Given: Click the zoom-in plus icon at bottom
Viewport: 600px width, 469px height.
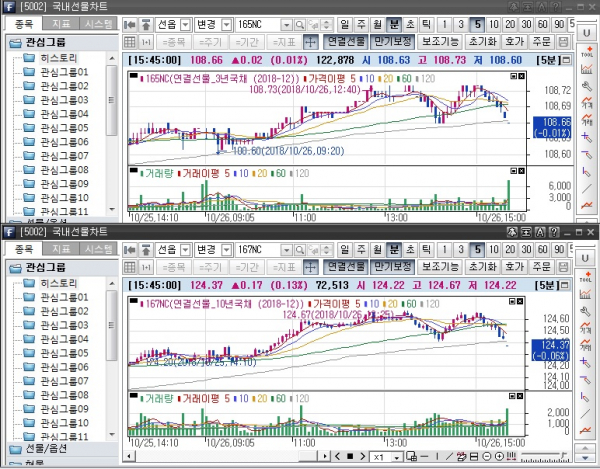Looking at the screenshot, I should [x=496, y=456].
